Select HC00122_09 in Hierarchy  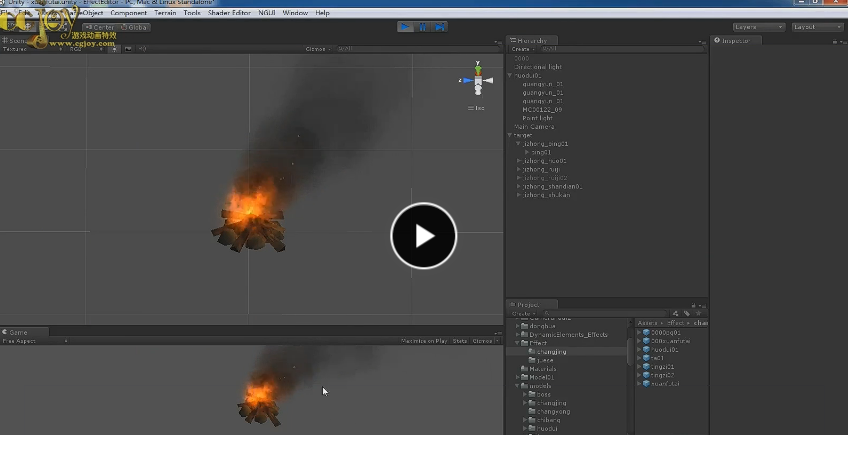[x=542, y=109]
